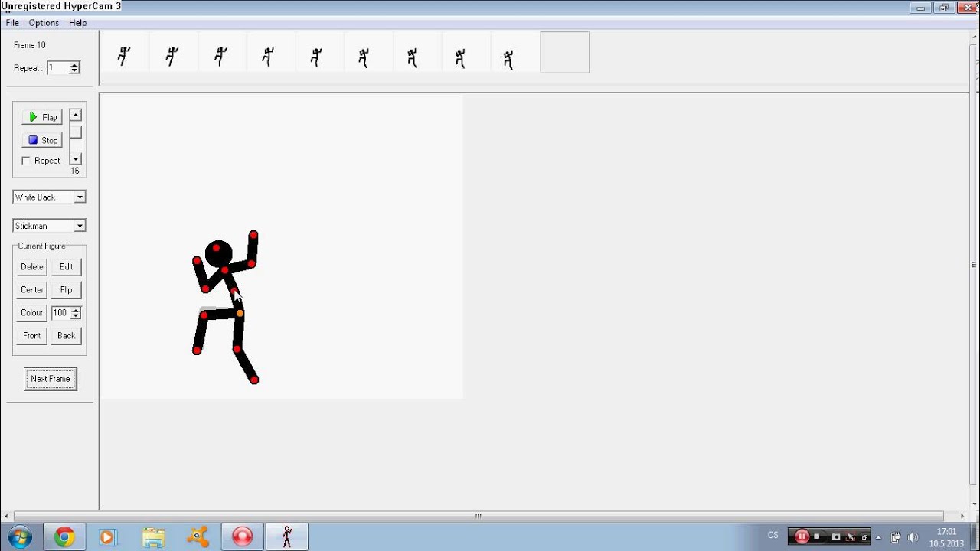The height and width of the screenshot is (551, 980).
Task: Enable the Repeat playback checkbox
Action: (x=26, y=161)
